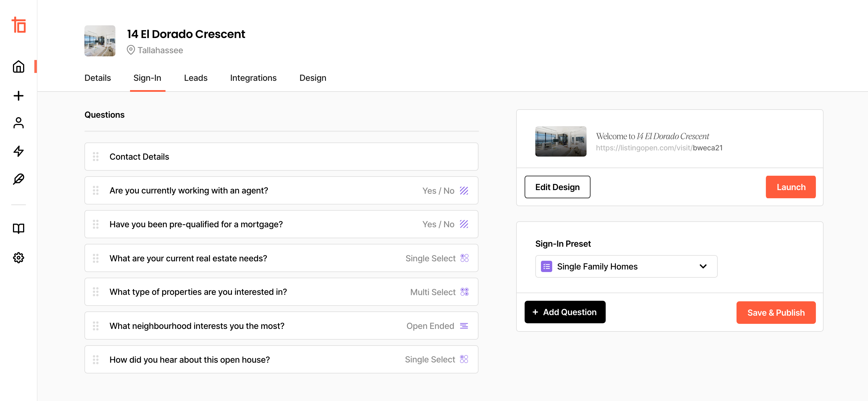Click the drag handle on mortgage question

point(96,224)
